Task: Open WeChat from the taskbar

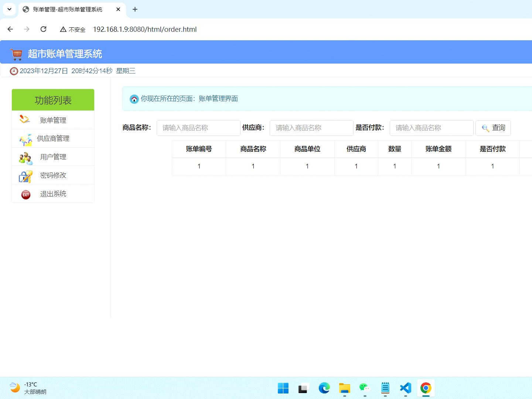Action: coord(365,388)
